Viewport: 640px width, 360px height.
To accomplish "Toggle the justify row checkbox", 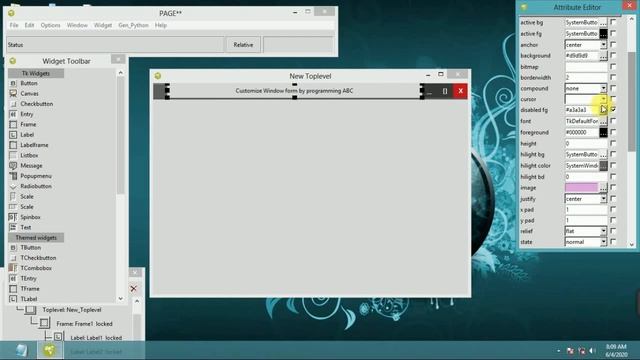I will tap(613, 198).
